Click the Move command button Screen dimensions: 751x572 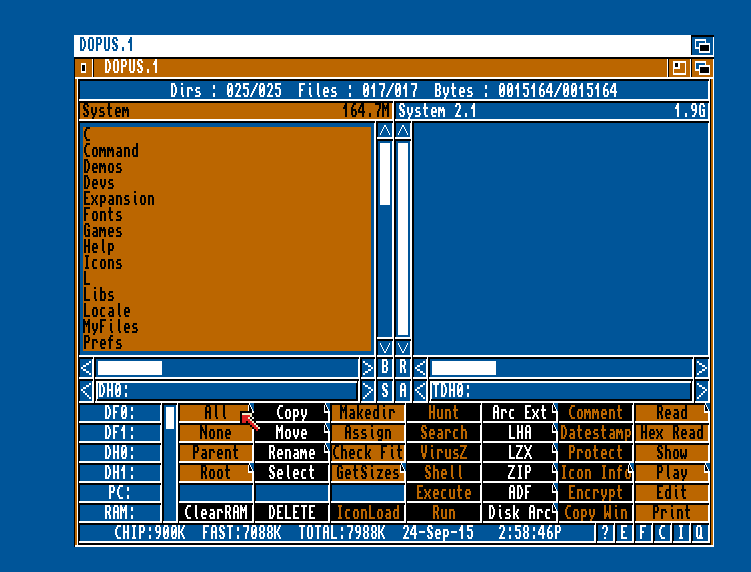292,433
